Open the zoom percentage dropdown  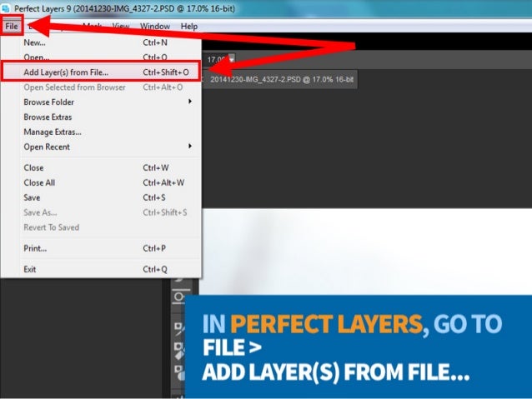[x=232, y=60]
